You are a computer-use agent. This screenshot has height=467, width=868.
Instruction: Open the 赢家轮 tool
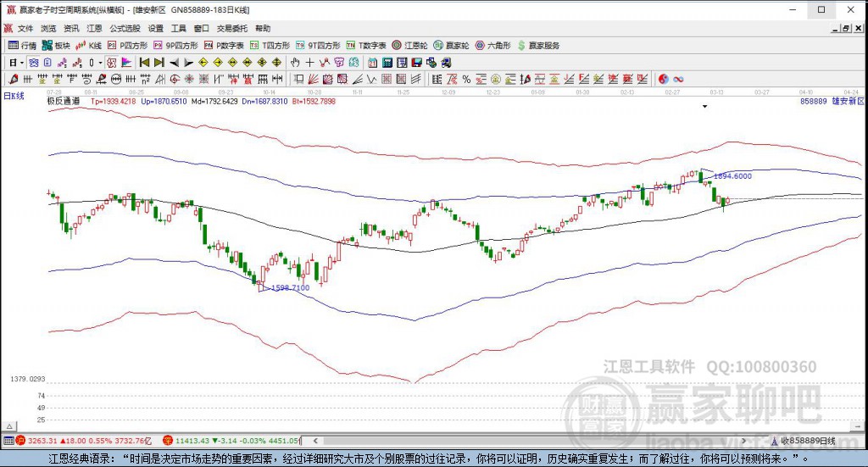(451, 46)
